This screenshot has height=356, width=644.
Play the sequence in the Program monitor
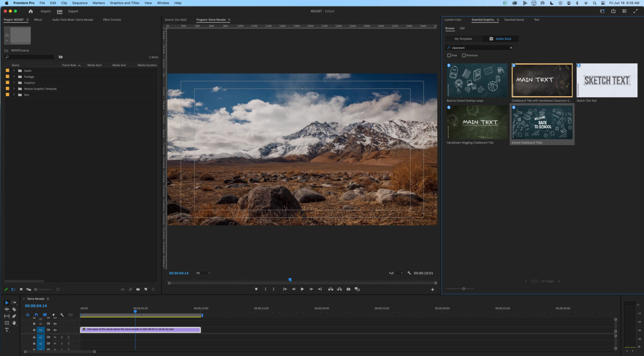pyautogui.click(x=302, y=289)
